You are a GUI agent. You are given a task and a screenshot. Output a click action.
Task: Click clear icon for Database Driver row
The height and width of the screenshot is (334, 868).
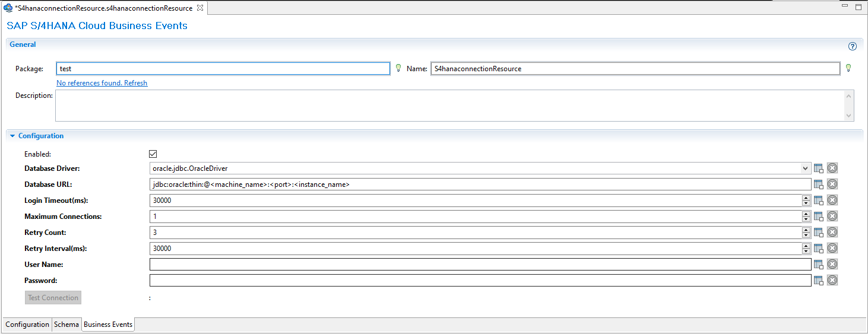832,168
